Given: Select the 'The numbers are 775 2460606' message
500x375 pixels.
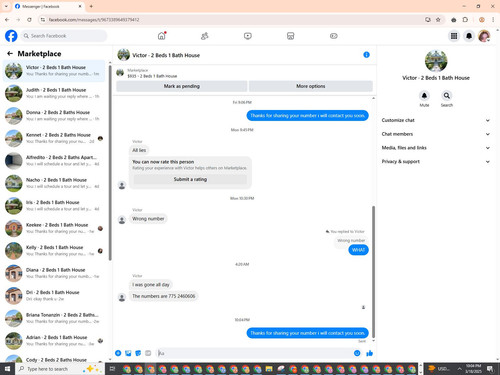Looking at the screenshot, I should (164, 296).
